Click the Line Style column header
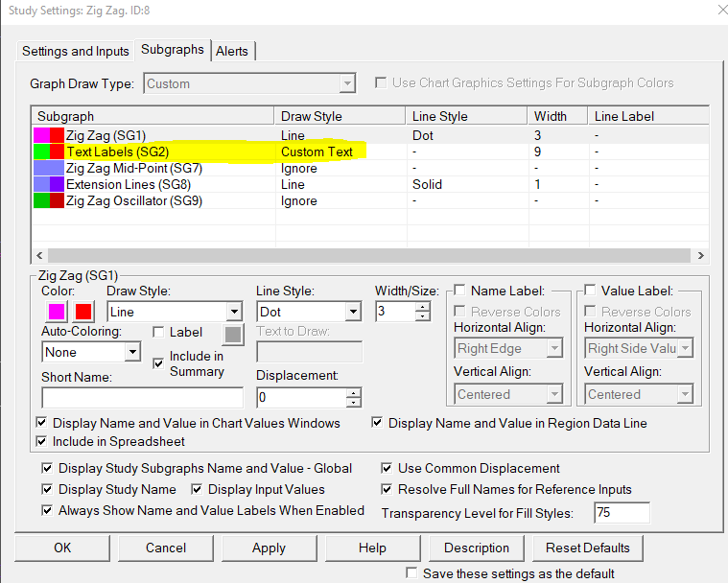The height and width of the screenshot is (583, 728). click(467, 116)
